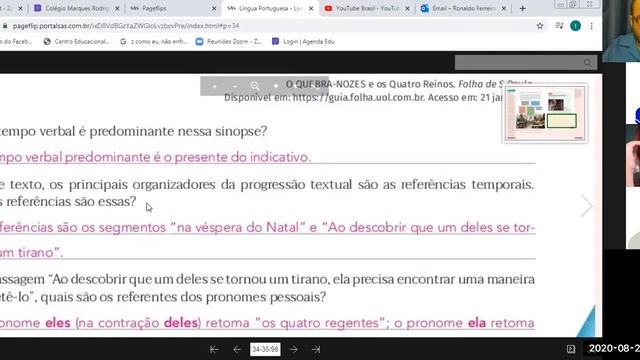This screenshot has width=640, height=360.
Task: Click the blue corner page-curl at bottom right
Action: pos(587,322)
